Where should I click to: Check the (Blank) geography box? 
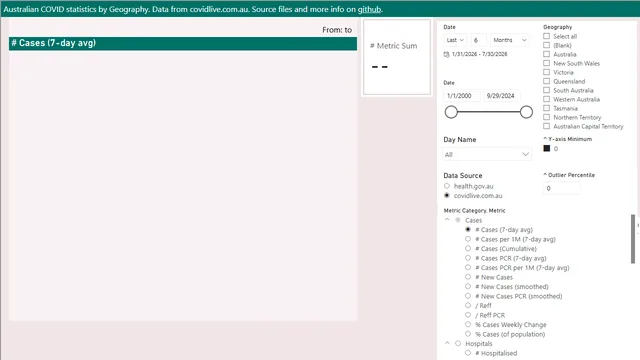(547, 45)
